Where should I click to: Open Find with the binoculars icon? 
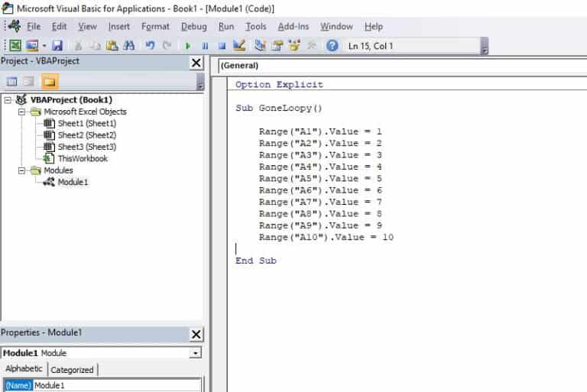click(128, 46)
